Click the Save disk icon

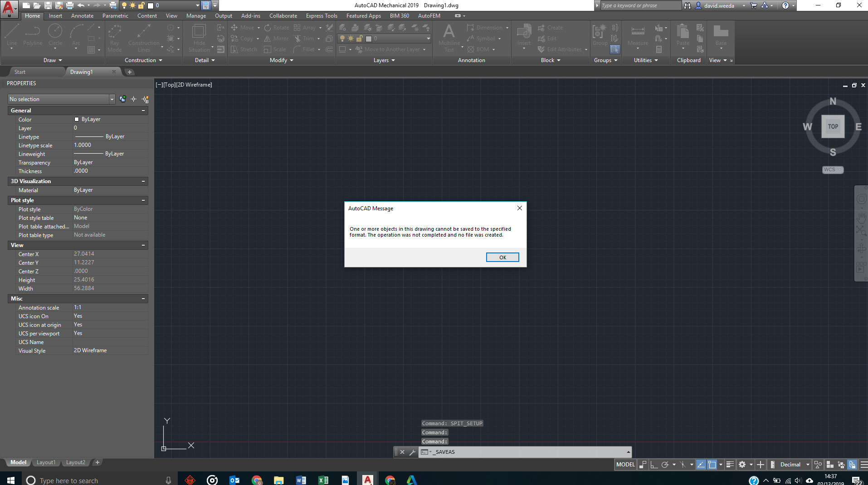point(48,5)
